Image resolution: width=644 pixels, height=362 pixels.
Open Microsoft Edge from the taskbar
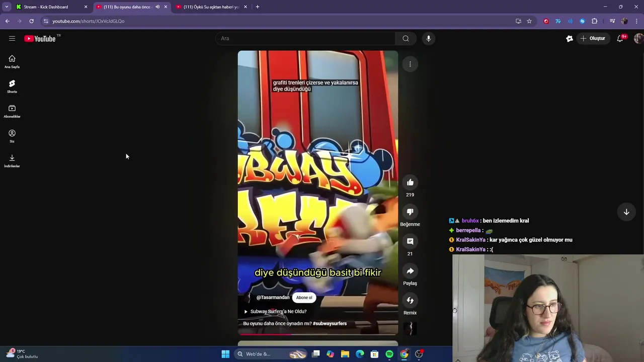(360, 354)
